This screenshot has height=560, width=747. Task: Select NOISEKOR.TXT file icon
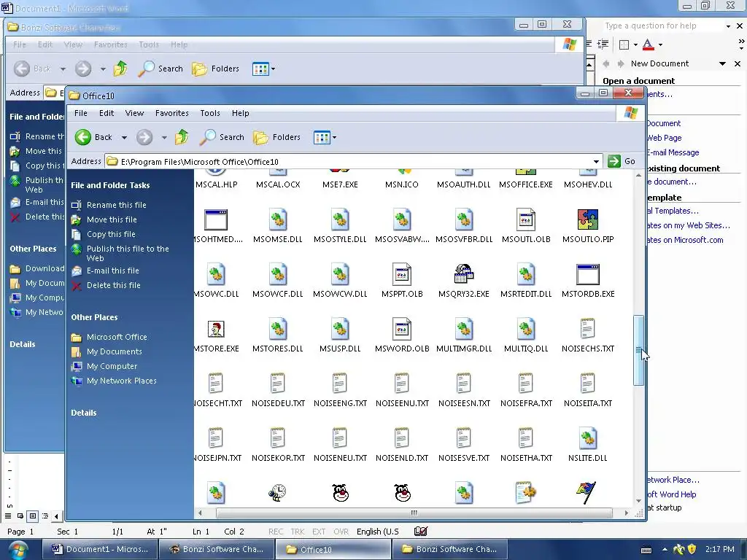tap(278, 438)
